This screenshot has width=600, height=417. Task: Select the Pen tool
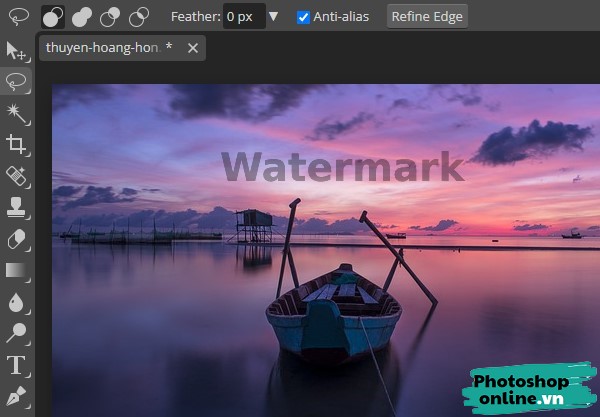[x=16, y=395]
